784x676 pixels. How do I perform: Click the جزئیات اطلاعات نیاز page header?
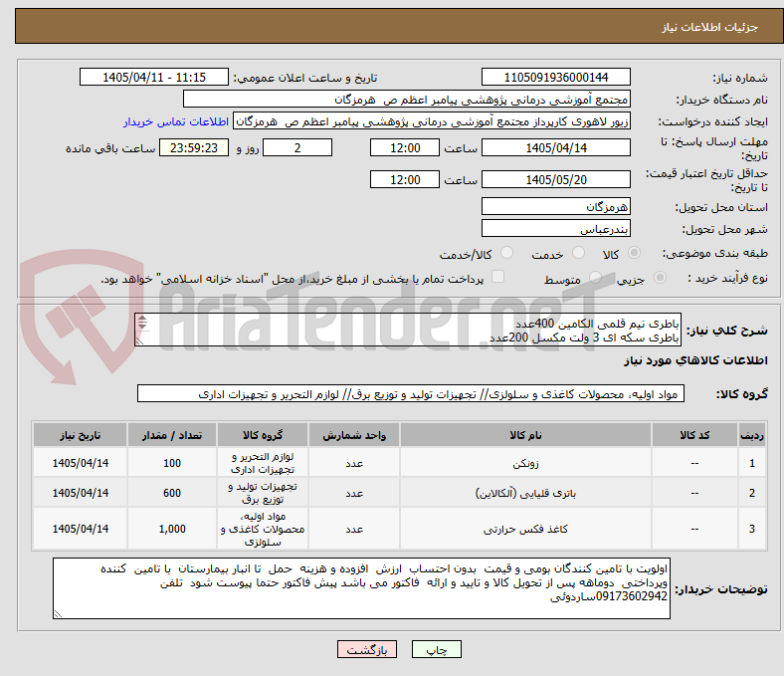pyautogui.click(x=710, y=27)
